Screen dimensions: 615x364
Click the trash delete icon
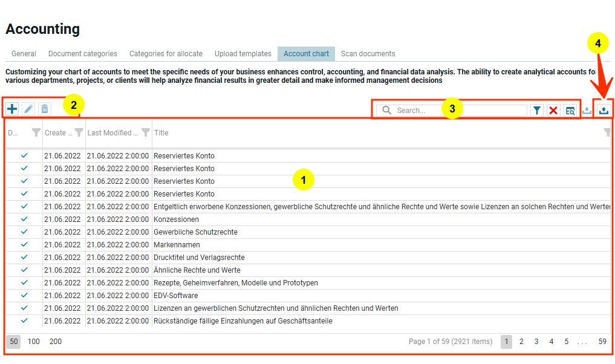point(45,109)
